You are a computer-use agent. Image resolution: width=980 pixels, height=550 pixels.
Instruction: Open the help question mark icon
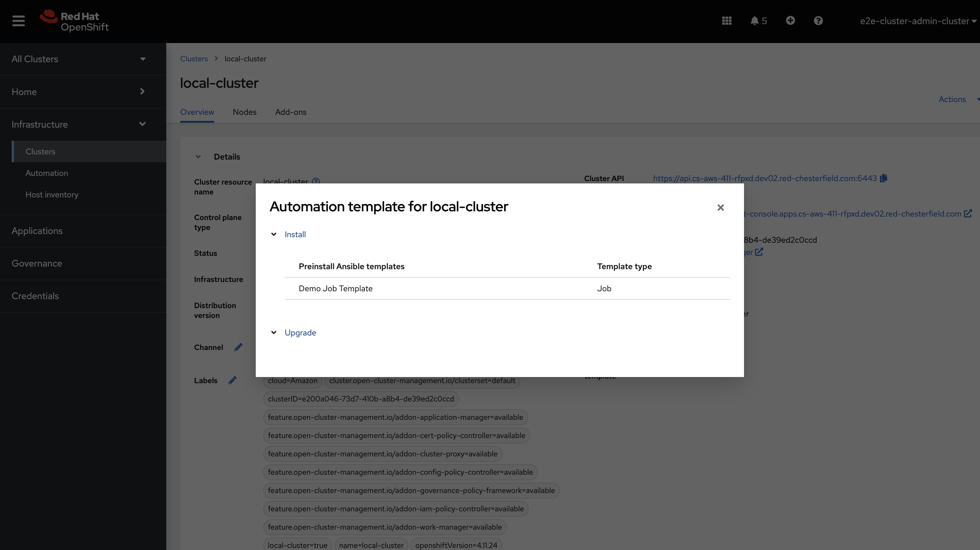818,21
